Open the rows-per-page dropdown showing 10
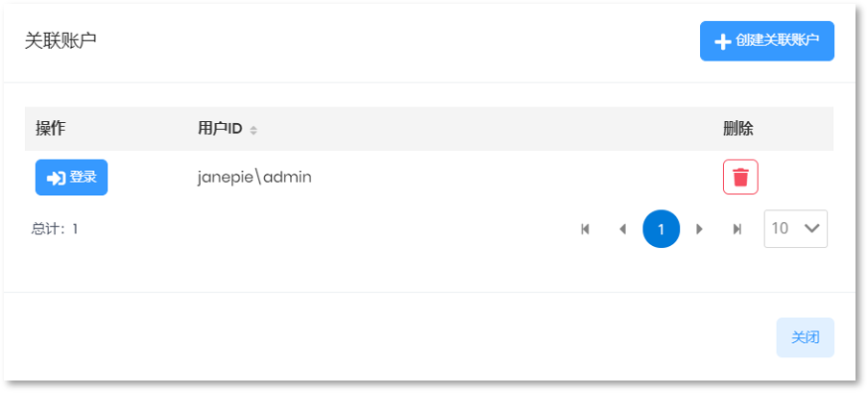Image resolution: width=868 pixels, height=393 pixels. [795, 229]
